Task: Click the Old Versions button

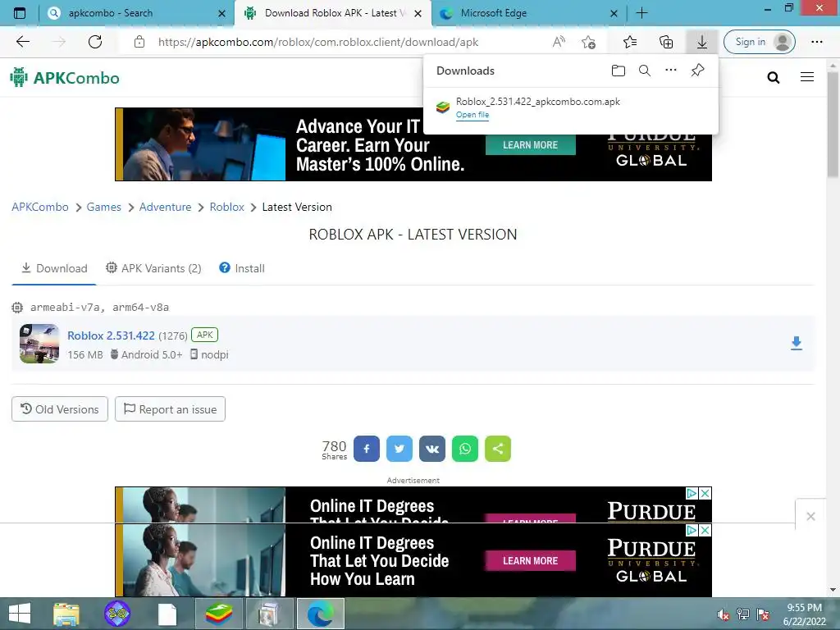Action: pyautogui.click(x=59, y=409)
